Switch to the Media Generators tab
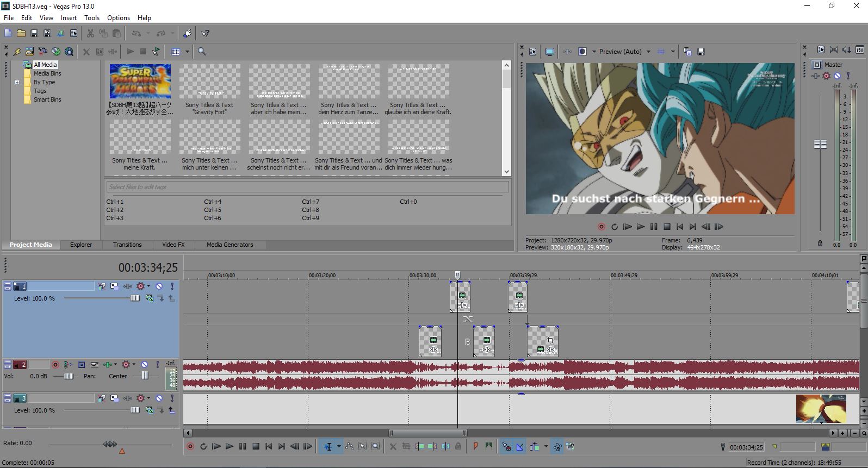The width and height of the screenshot is (868, 468). click(x=230, y=245)
